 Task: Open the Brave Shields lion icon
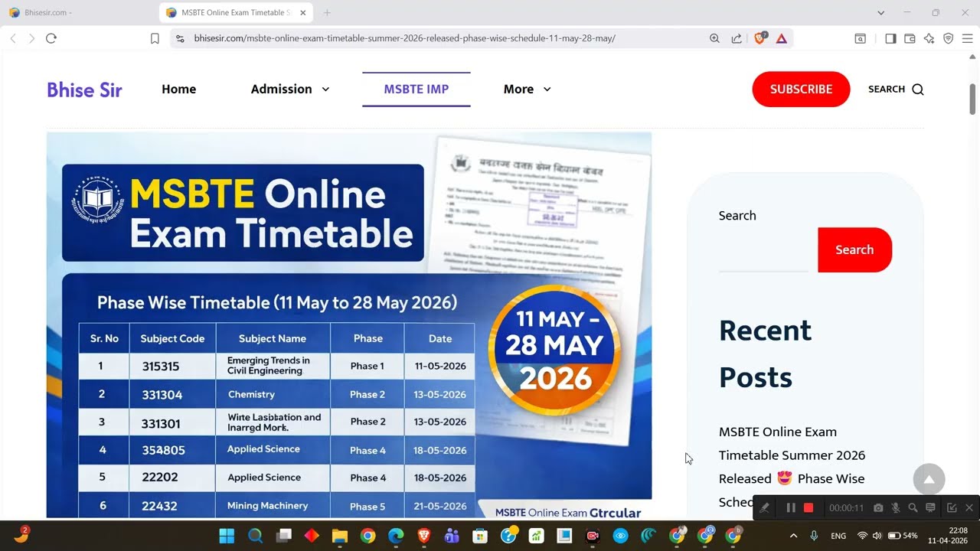760,38
